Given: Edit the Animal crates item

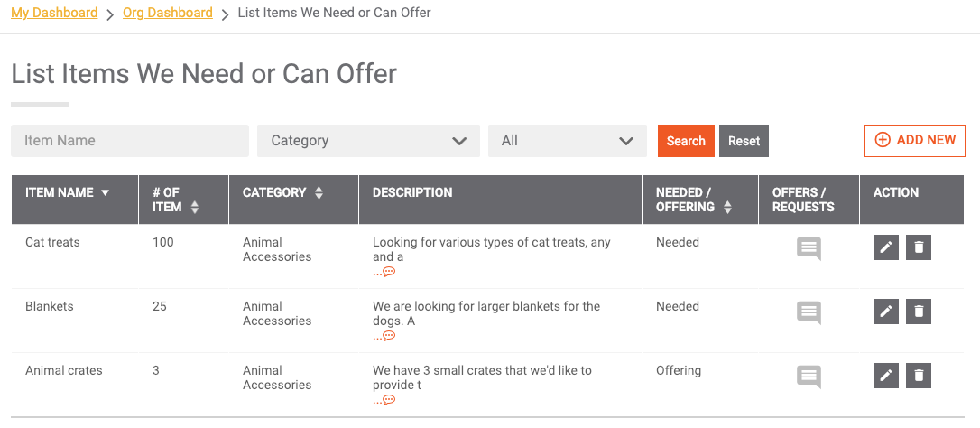Looking at the screenshot, I should coord(885,376).
